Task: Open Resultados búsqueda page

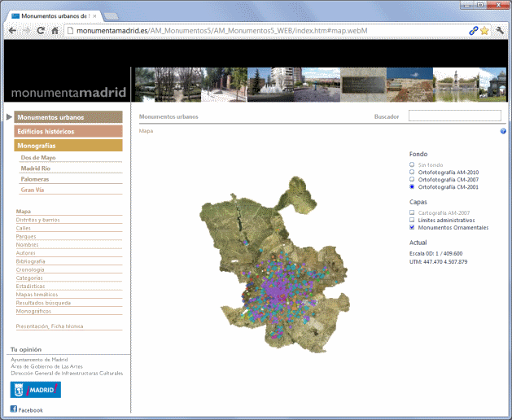Action: 43,303
